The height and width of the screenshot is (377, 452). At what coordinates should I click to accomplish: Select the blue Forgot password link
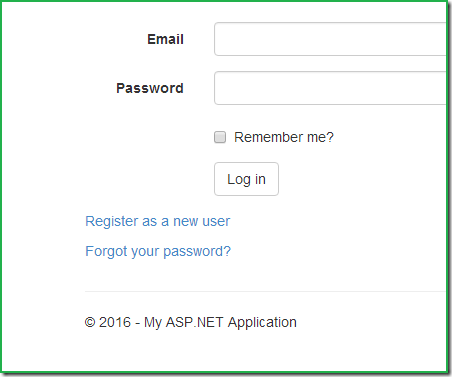point(158,251)
